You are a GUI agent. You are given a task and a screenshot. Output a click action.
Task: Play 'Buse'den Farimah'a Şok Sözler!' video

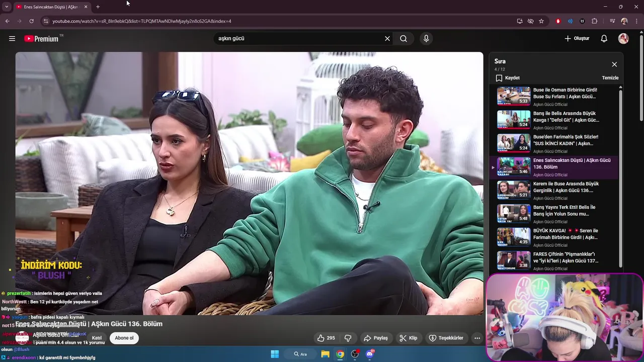tap(553, 143)
